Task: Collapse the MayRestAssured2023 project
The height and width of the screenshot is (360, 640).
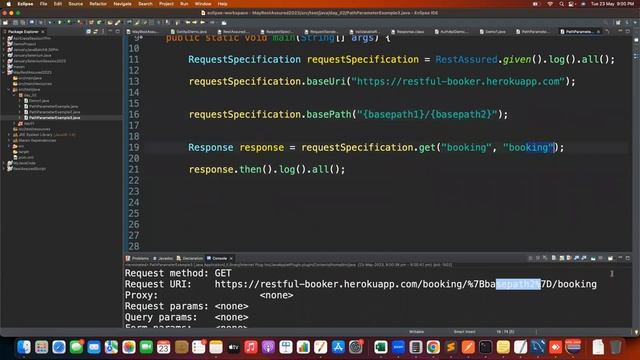Action: pos(4,72)
